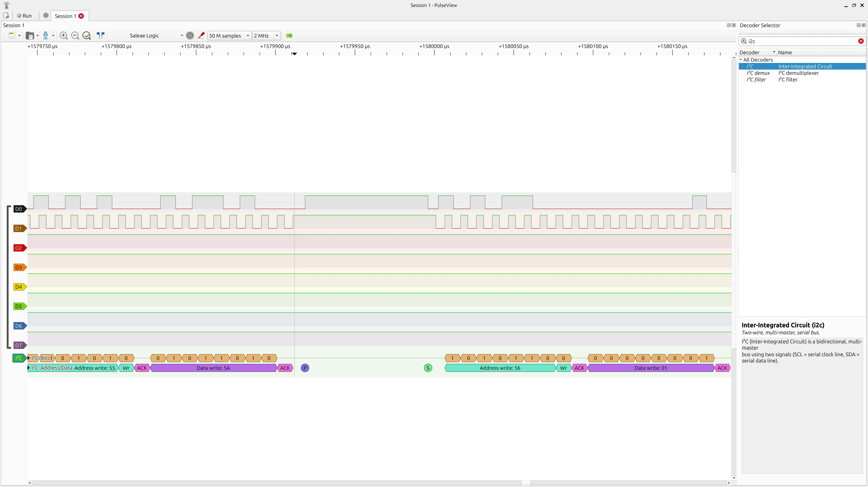Open device configuration gear icon

click(190, 36)
